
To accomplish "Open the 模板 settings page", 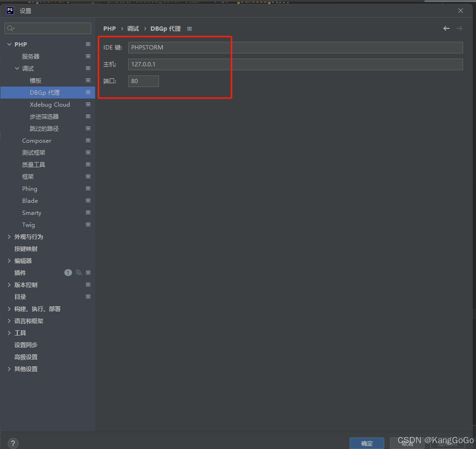I will [x=36, y=80].
